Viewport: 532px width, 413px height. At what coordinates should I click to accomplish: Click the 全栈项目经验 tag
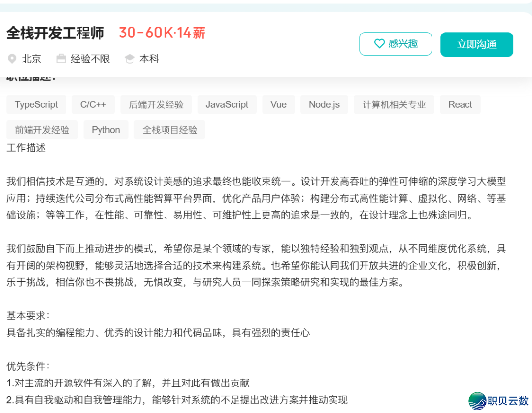(x=170, y=130)
